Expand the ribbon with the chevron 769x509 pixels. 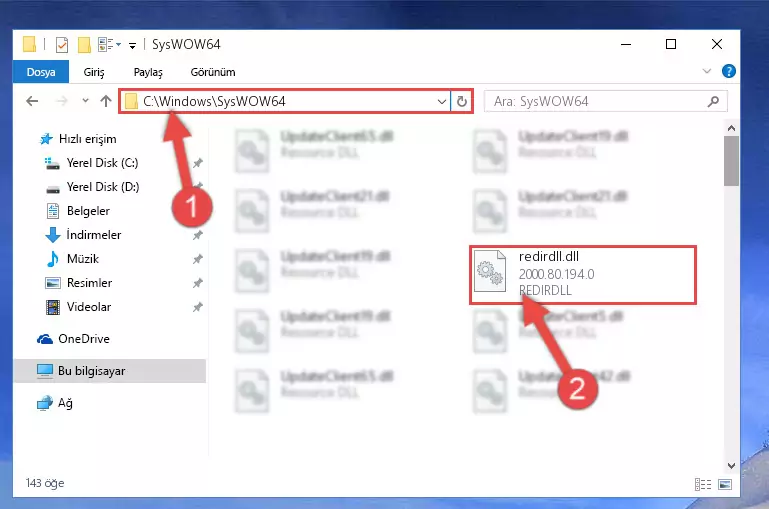(707, 71)
